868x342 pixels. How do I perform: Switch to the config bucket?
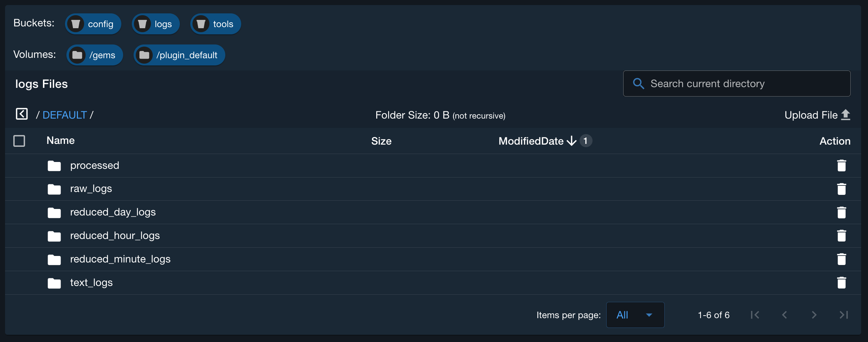pos(93,24)
